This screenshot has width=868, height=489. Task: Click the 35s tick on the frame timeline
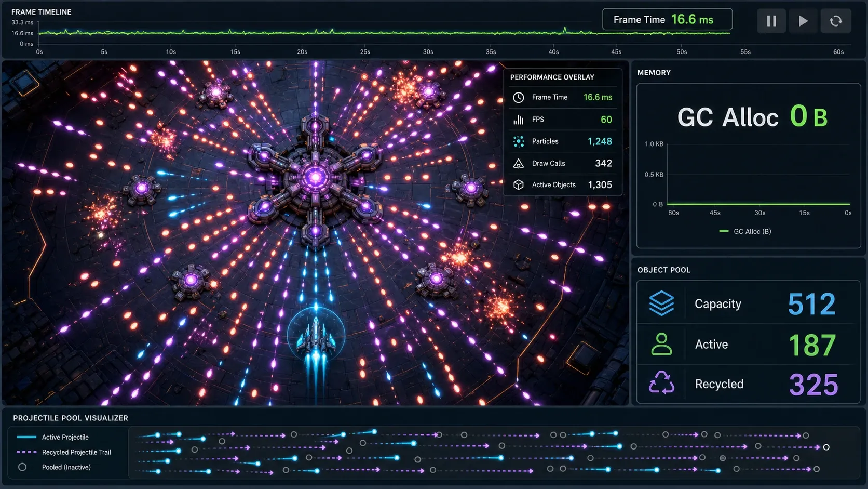pyautogui.click(x=491, y=52)
